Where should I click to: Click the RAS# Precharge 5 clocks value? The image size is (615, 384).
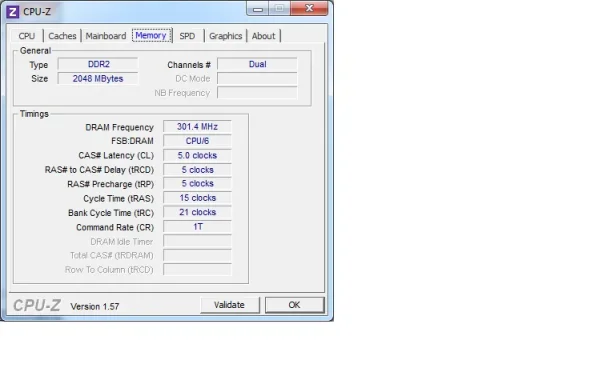point(197,184)
